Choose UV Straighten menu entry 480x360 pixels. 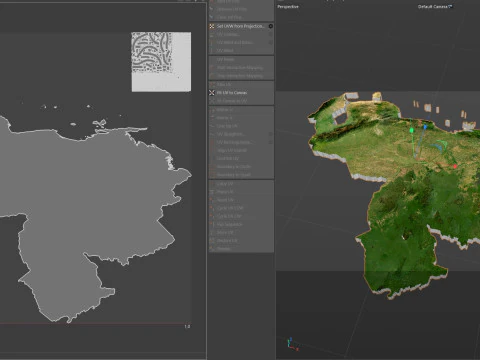(238, 134)
